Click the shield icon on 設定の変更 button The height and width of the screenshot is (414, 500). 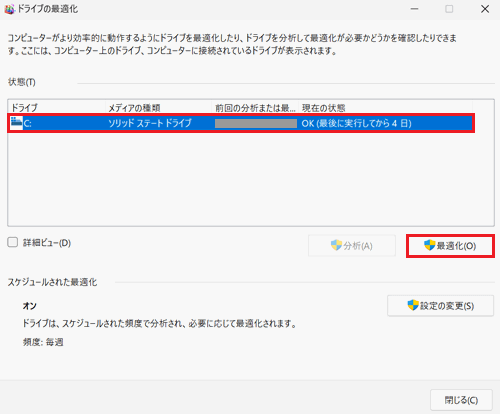pos(413,305)
